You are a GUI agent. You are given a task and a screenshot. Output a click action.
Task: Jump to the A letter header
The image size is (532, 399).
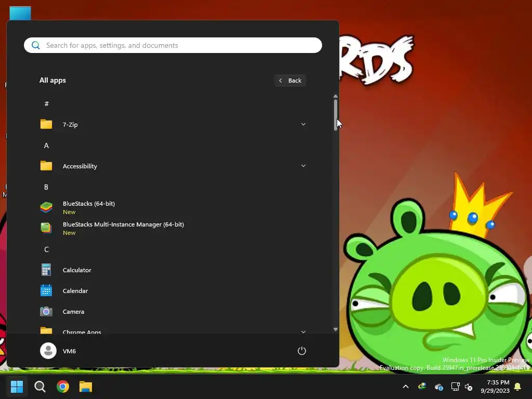pos(46,145)
